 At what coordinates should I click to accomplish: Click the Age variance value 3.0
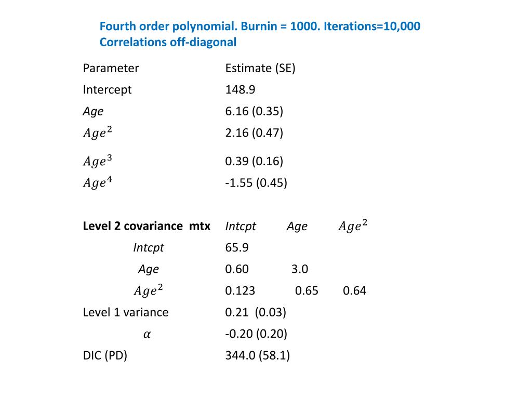pyautogui.click(x=300, y=269)
